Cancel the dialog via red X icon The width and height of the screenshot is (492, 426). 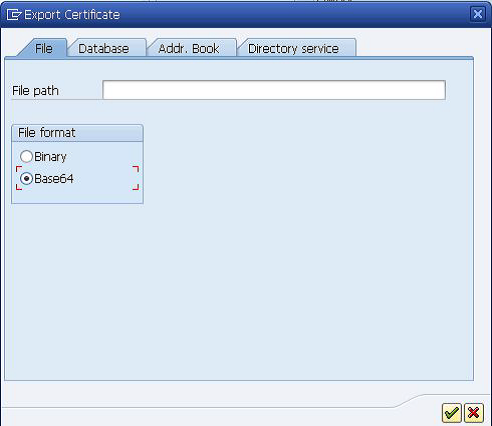473,413
